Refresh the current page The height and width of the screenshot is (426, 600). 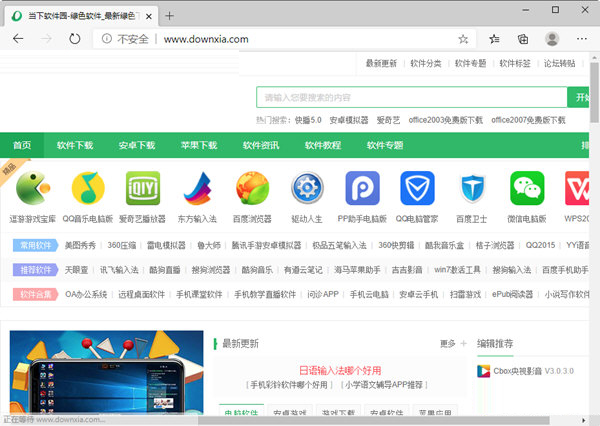[75, 39]
